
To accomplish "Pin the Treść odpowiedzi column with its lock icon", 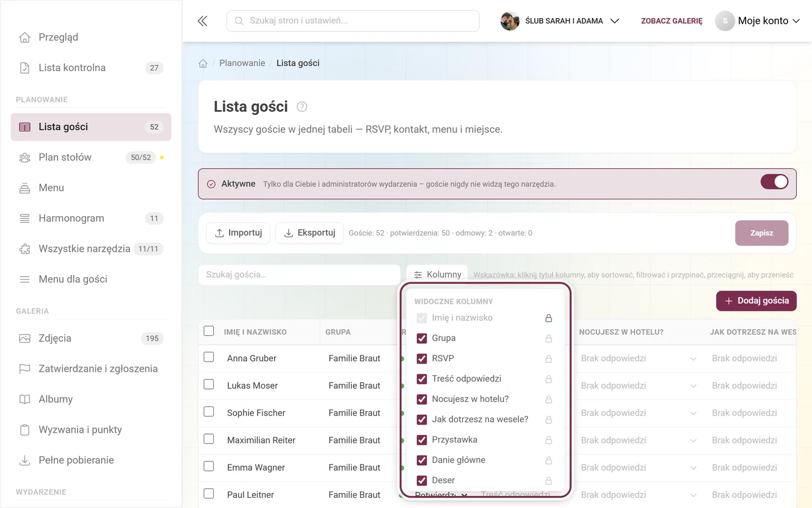I will click(x=549, y=379).
